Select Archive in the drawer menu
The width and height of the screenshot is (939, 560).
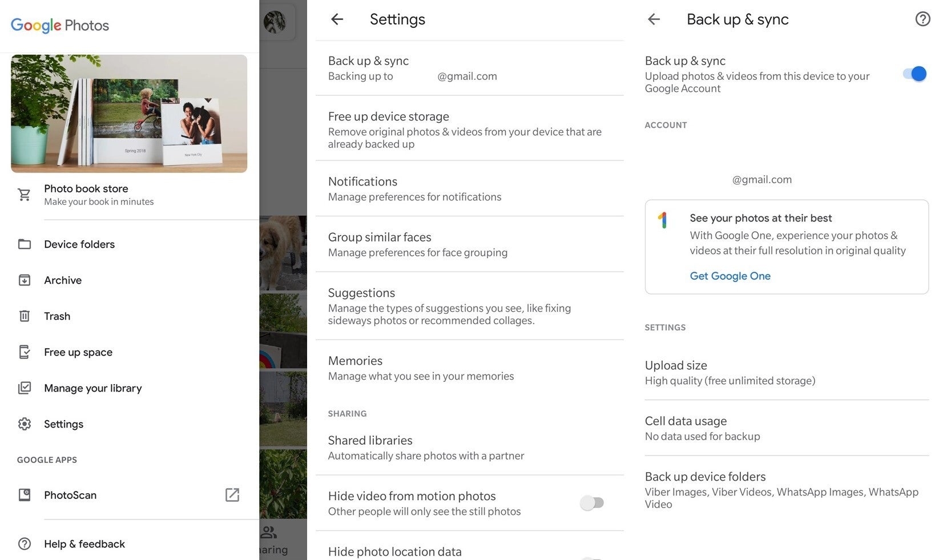click(x=130, y=280)
